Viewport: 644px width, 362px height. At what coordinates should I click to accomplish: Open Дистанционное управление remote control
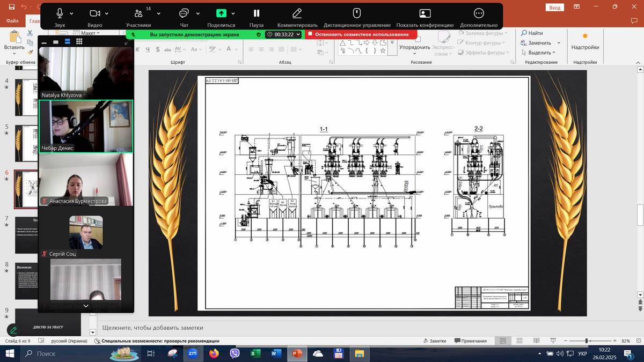coord(357,17)
